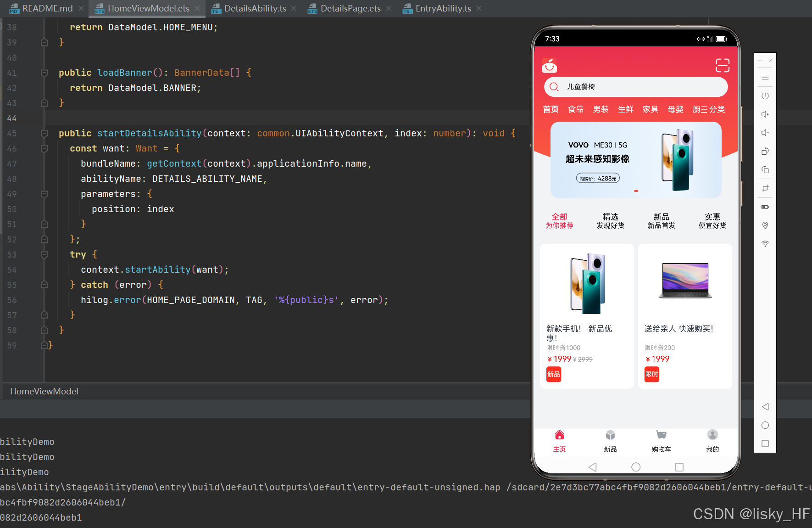
Task: Click emulator toolbar home circle
Action: point(765,425)
